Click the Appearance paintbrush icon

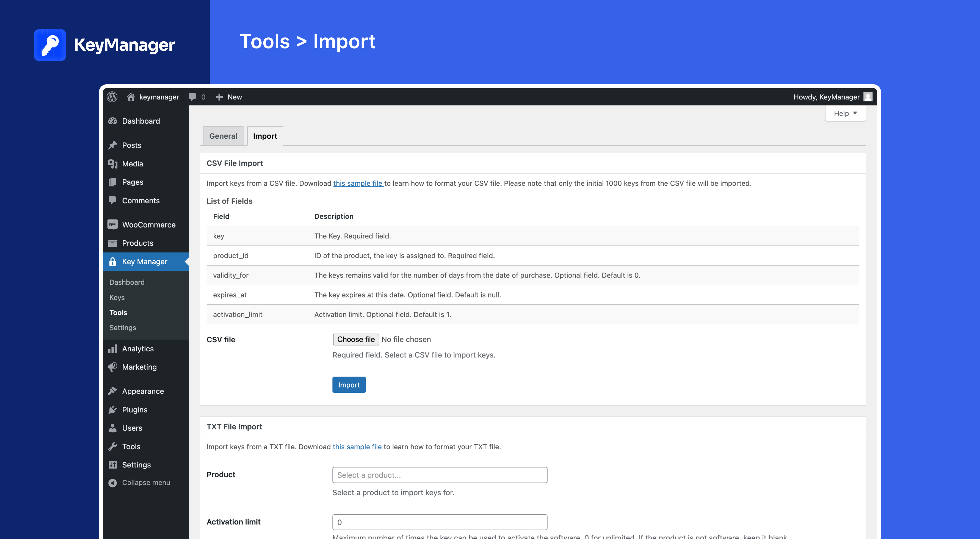[x=113, y=391]
